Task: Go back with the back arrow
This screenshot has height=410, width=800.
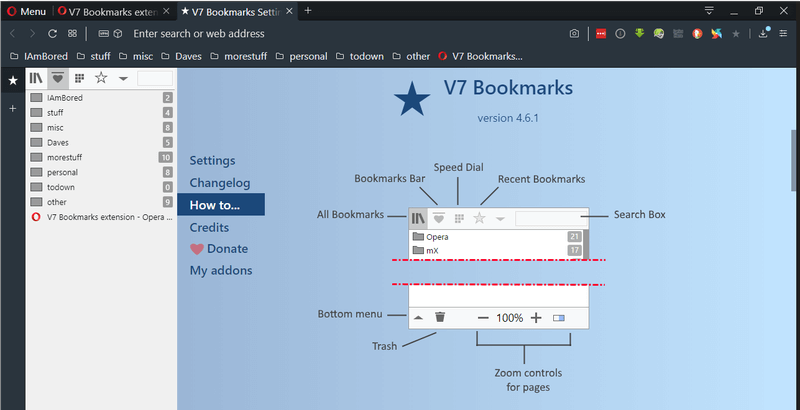Action: tap(13, 34)
